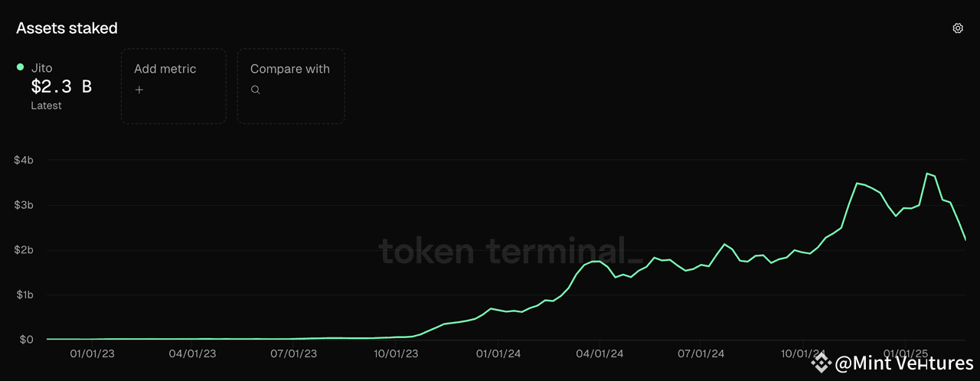Click the highest peak of the chart line
The width and height of the screenshot is (980, 381).
point(927,174)
